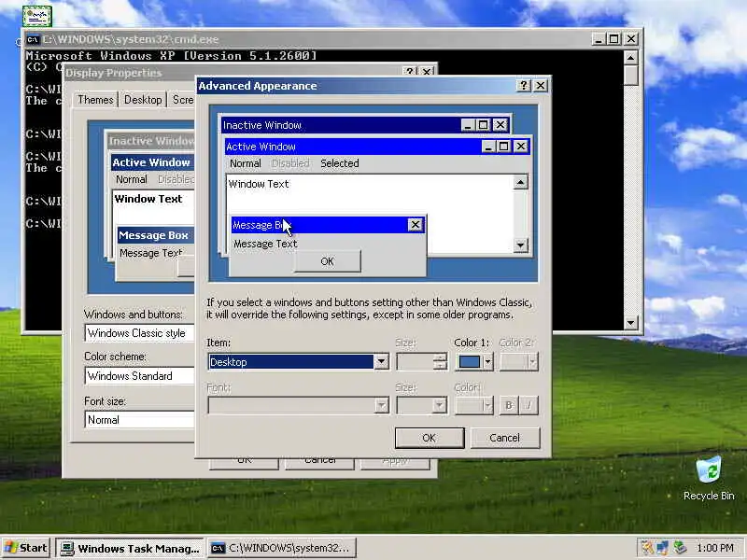
Task: Click the preview scrollbar up arrow
Action: pyautogui.click(x=520, y=182)
